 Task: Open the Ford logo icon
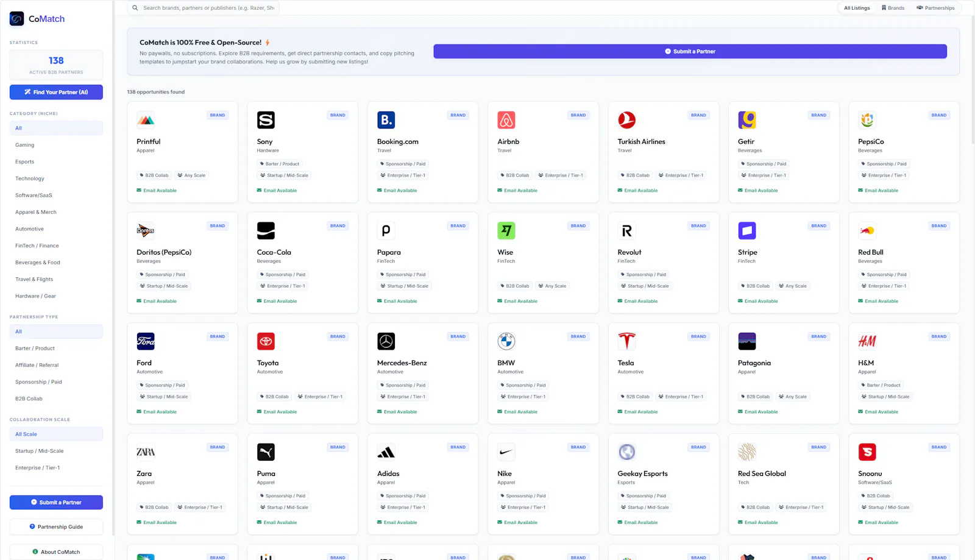click(146, 341)
